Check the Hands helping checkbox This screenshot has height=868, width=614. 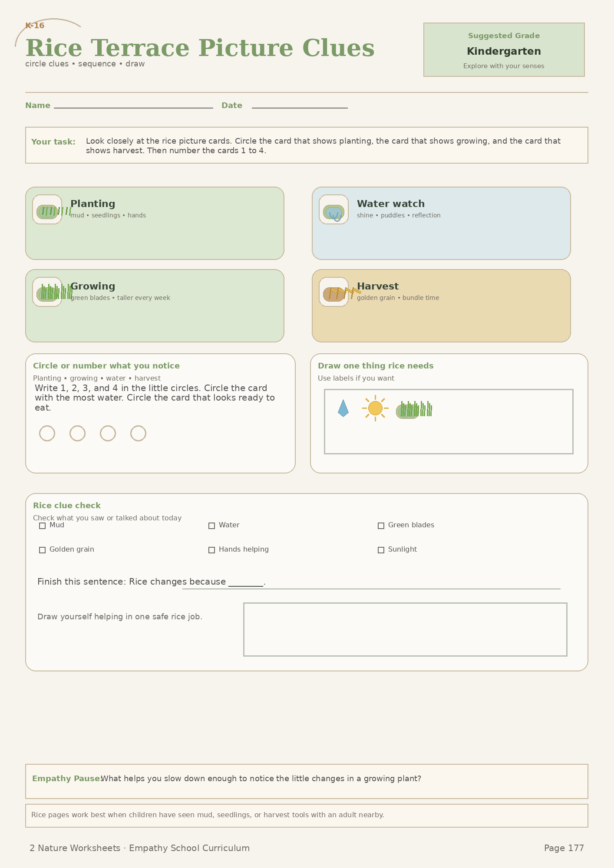[x=211, y=550]
